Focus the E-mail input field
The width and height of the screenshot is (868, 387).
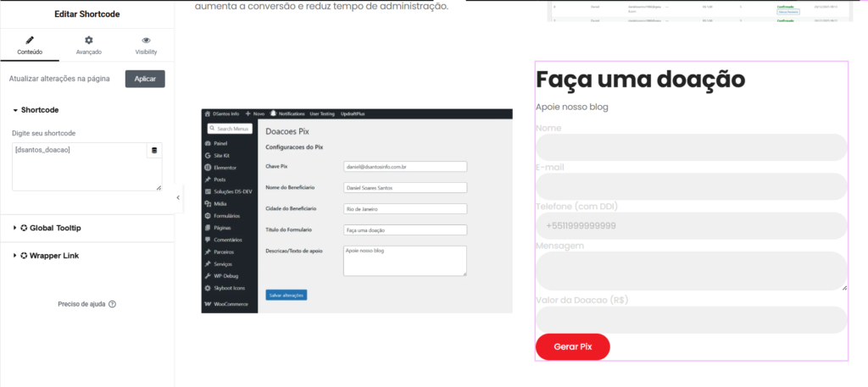(x=691, y=186)
